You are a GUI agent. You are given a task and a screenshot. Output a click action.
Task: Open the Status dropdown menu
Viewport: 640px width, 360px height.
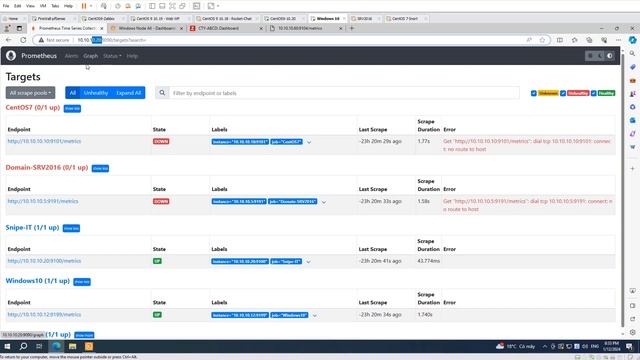pos(112,56)
